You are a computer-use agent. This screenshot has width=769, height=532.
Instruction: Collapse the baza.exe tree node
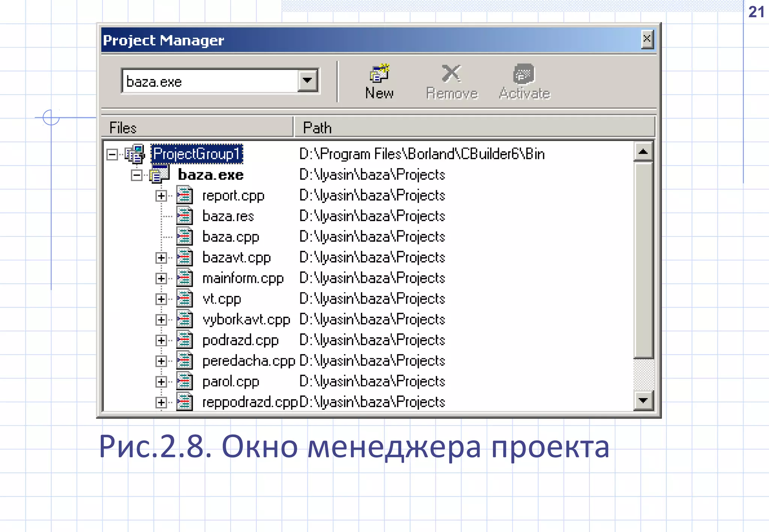137,175
